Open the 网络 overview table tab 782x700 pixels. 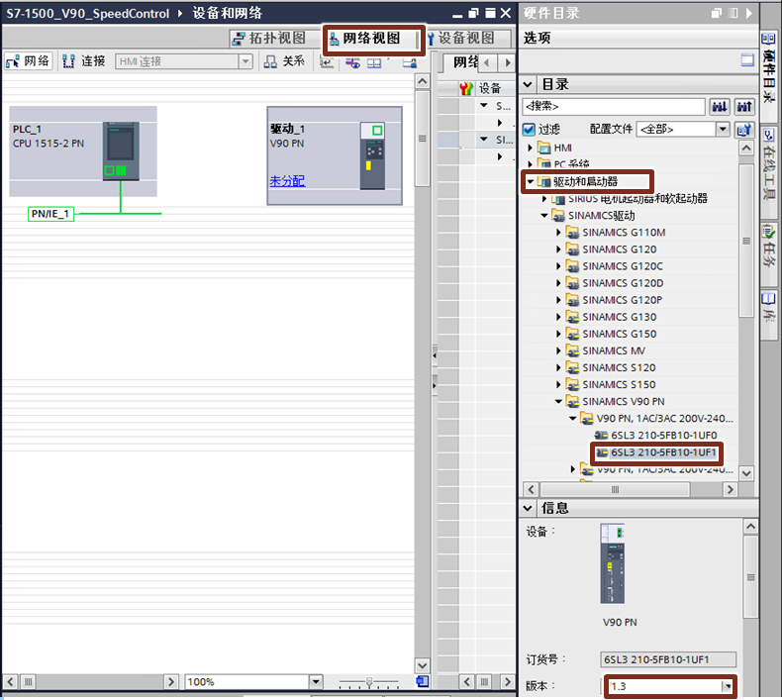[462, 61]
